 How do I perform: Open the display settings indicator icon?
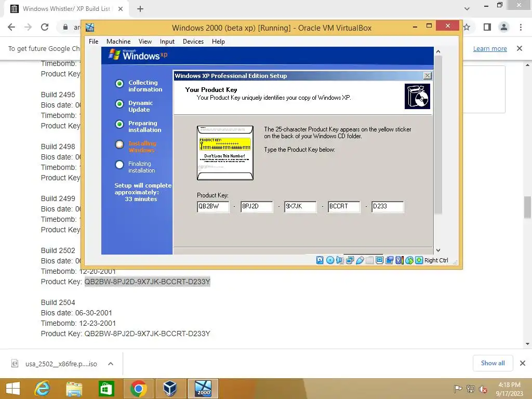coord(379,260)
